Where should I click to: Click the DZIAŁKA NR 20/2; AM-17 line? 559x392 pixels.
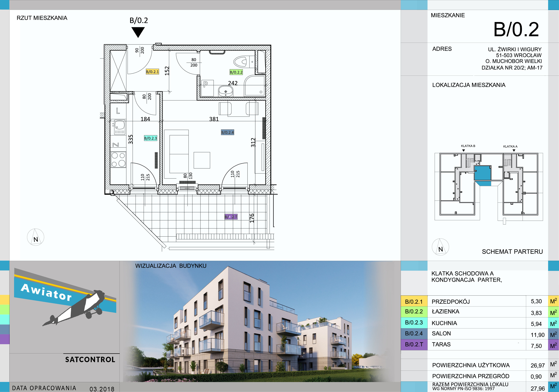tap(512, 68)
